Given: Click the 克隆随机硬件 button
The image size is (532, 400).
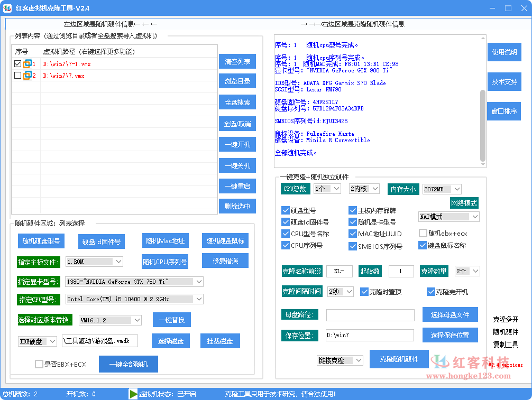Looking at the screenshot, I should 399,359.
